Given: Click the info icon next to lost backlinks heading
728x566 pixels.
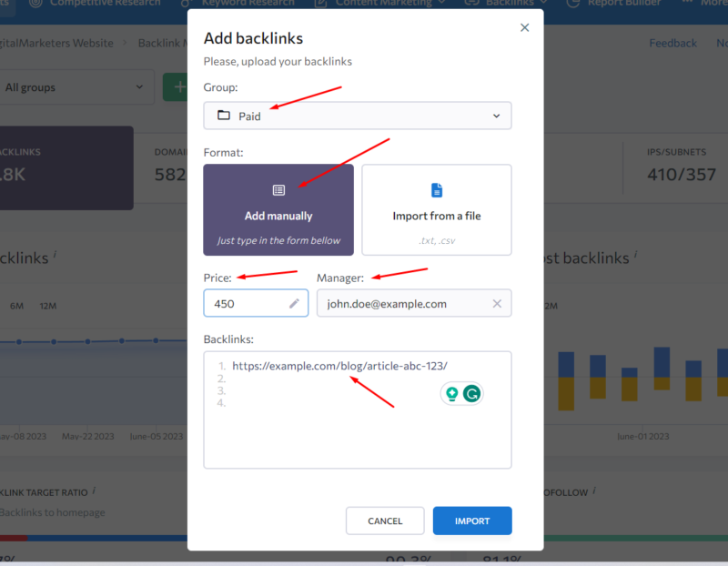Looking at the screenshot, I should coord(635,254).
